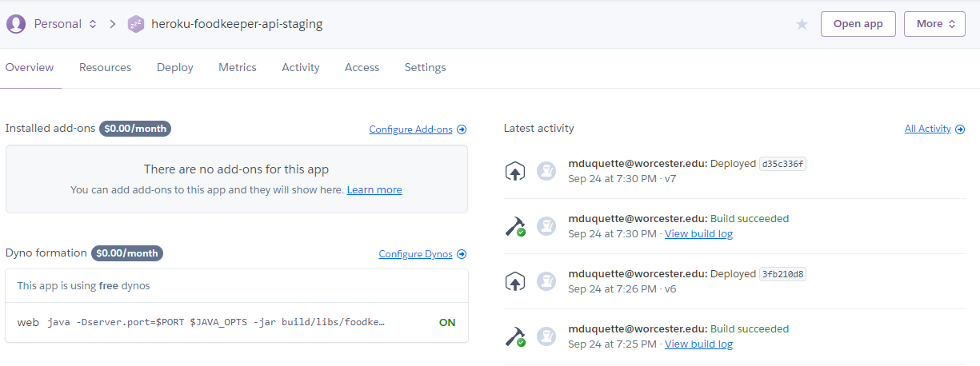View build log for 7:30 PM build
The height and width of the screenshot is (366, 980).
(698, 234)
